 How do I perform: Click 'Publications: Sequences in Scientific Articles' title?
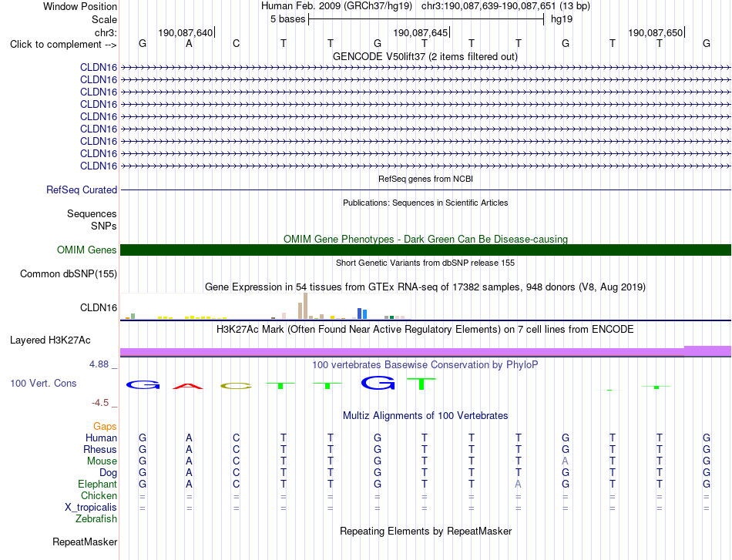coord(425,203)
